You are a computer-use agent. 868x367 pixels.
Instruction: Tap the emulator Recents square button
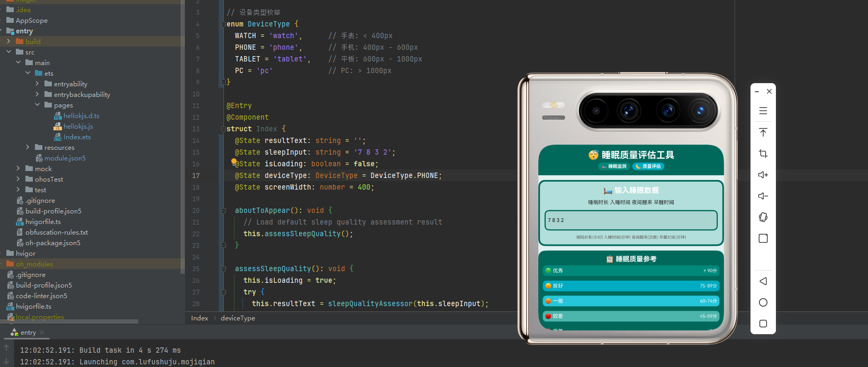pyautogui.click(x=763, y=324)
